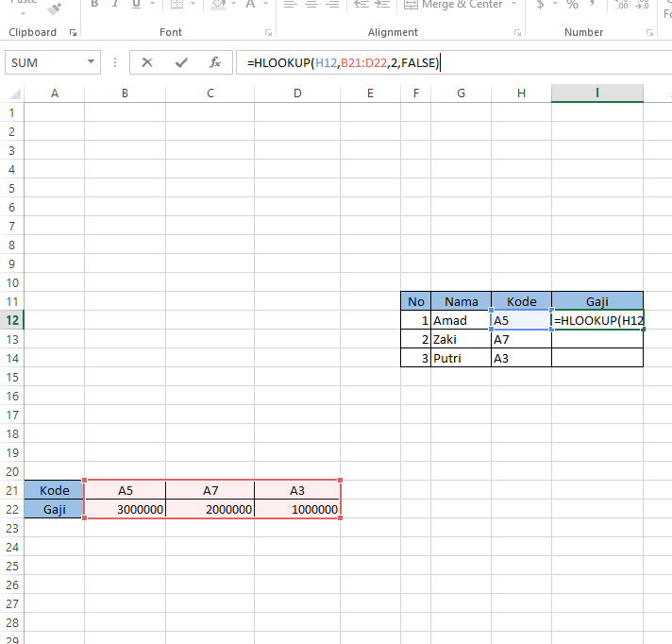Open Accounting format dropdown arrow
Image resolution: width=672 pixels, height=644 pixels.
555,4
